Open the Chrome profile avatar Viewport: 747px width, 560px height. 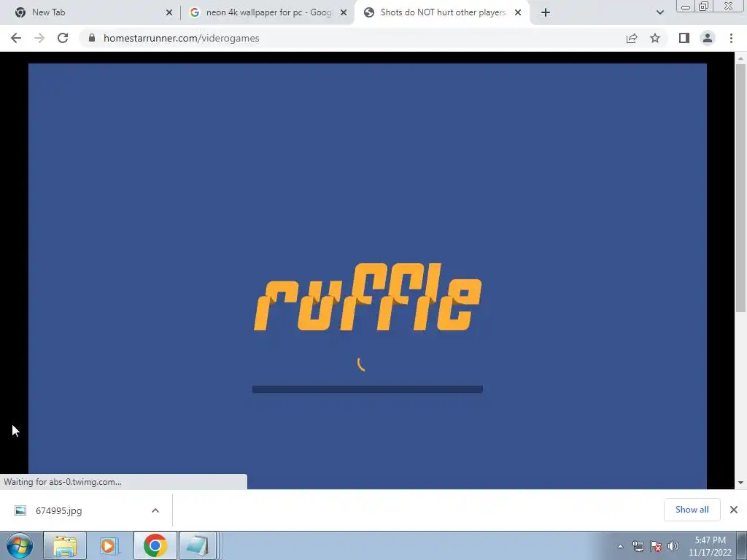[708, 38]
